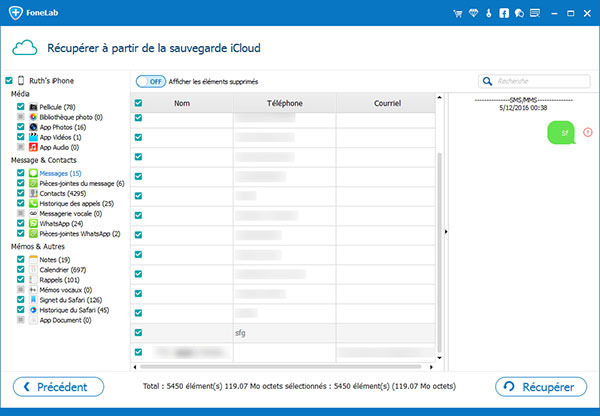Uncheck Ruth's iPhone checkbox
This screenshot has height=416, width=600.
(9, 80)
